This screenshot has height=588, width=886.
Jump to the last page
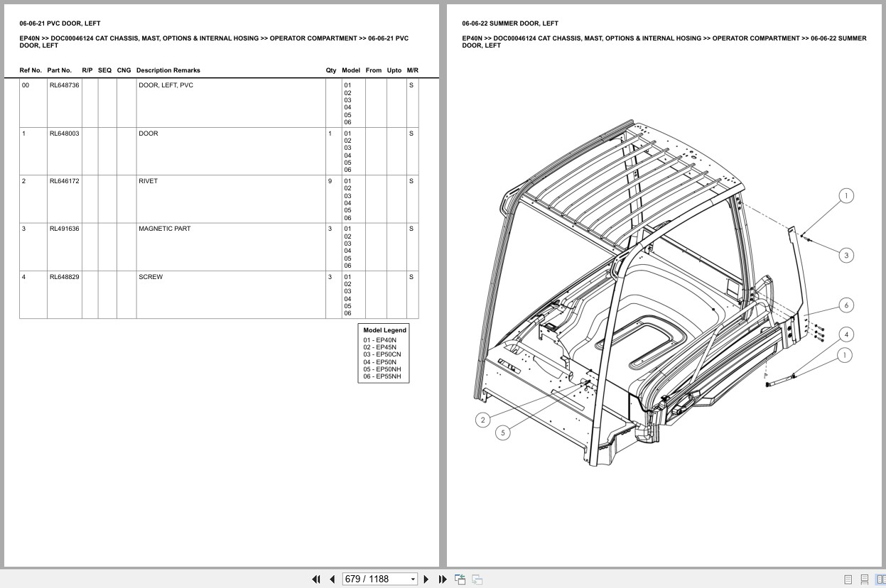443,579
